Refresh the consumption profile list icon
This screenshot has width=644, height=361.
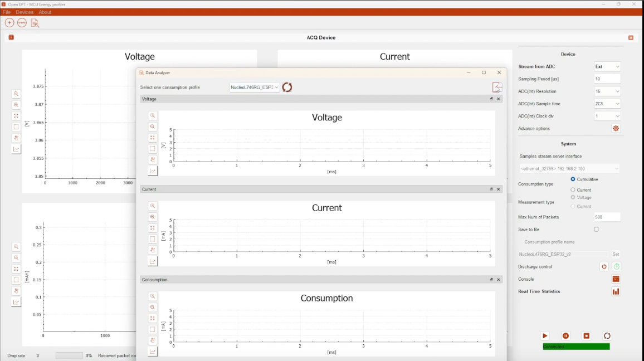click(287, 87)
